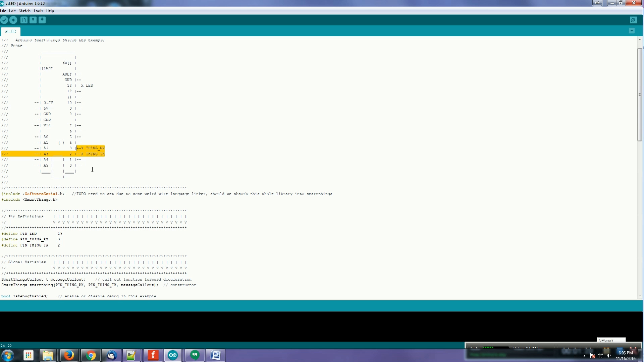644x362 pixels.
Task: Open Google Chrome from the taskbar
Action: click(91, 355)
